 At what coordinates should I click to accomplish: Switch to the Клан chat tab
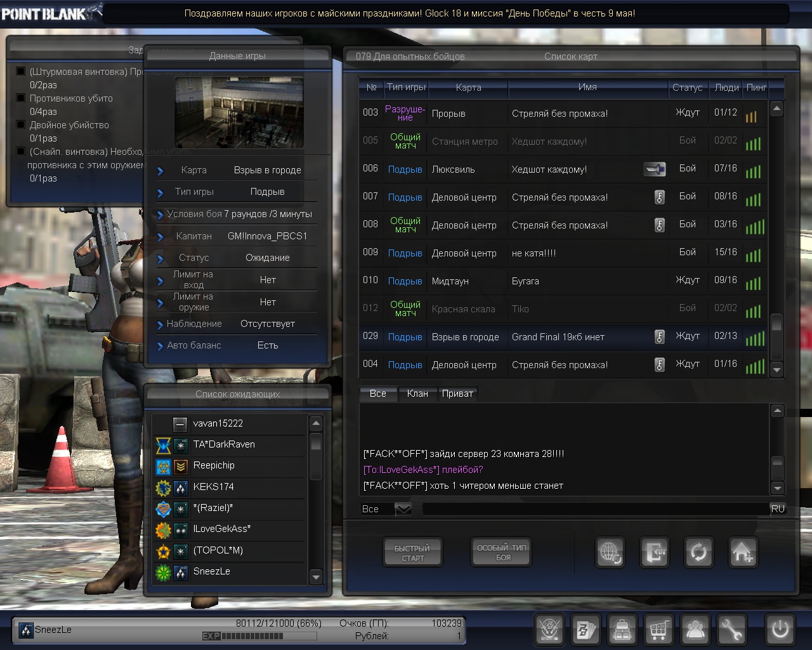417,394
